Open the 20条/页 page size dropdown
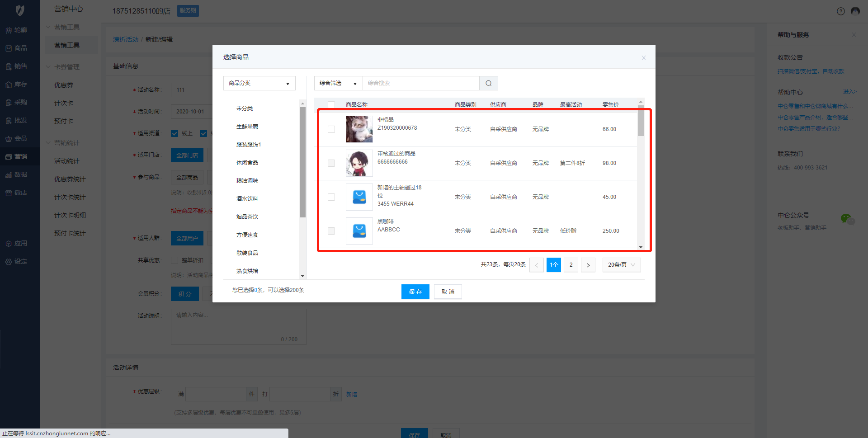 click(621, 265)
